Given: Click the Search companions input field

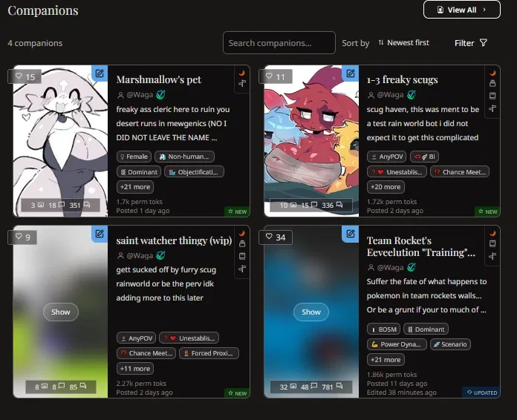Looking at the screenshot, I should click(279, 43).
